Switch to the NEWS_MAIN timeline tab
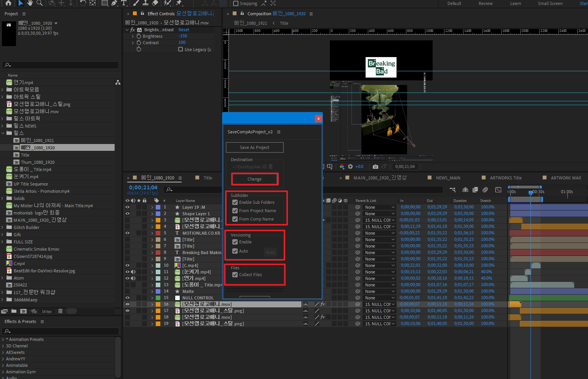The width and height of the screenshot is (588, 379). [448, 178]
